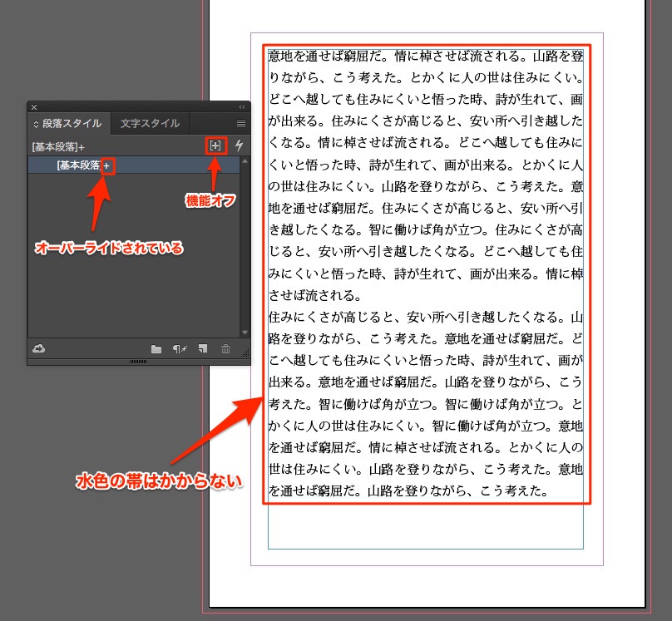The width and height of the screenshot is (672, 621).
Task: Click the style list scroll-down arrow
Action: point(245,333)
